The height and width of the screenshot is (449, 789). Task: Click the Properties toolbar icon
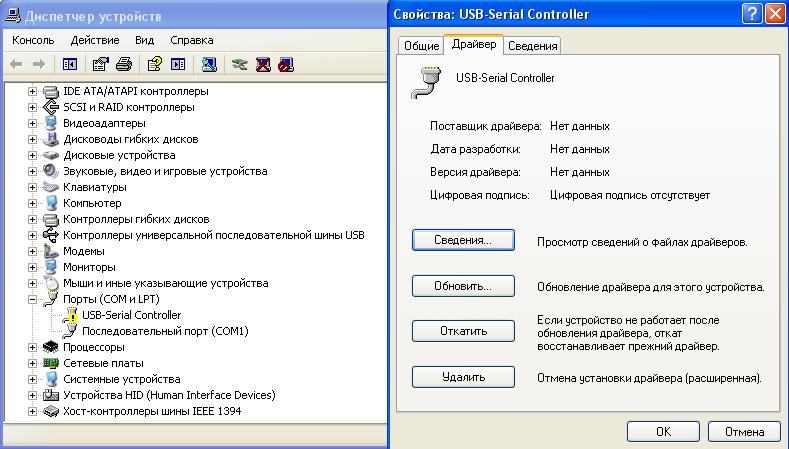click(x=101, y=65)
